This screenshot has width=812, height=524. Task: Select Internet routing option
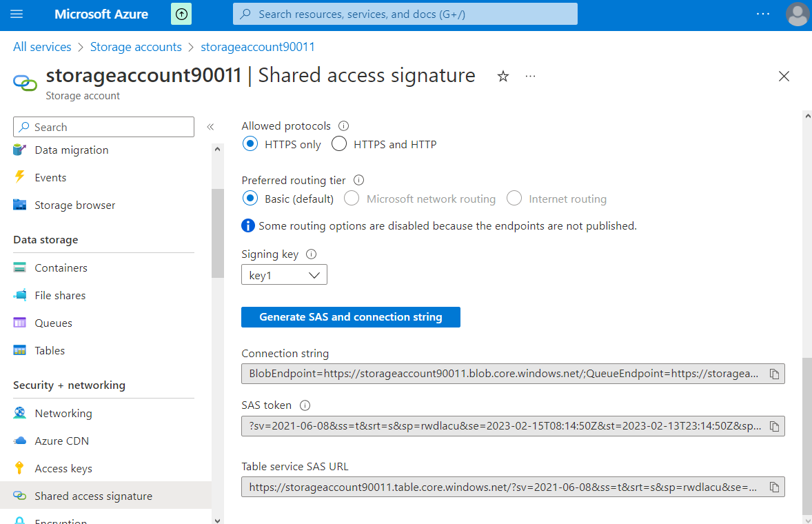click(x=514, y=199)
